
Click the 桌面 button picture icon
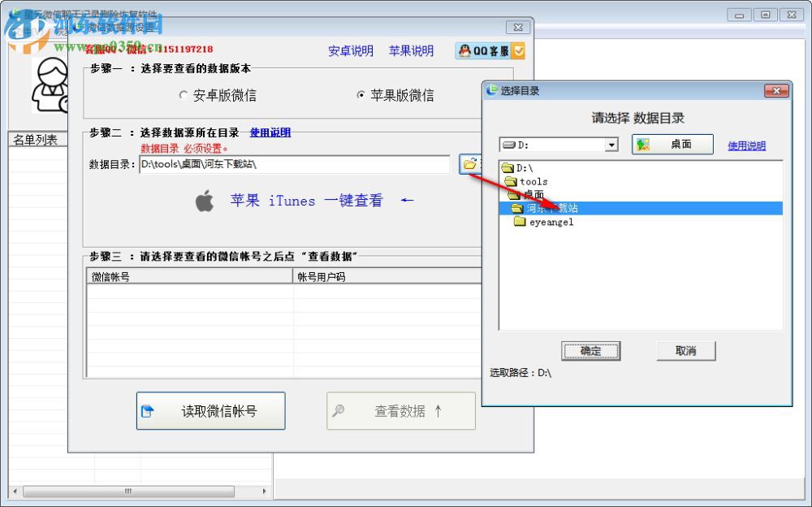point(642,145)
